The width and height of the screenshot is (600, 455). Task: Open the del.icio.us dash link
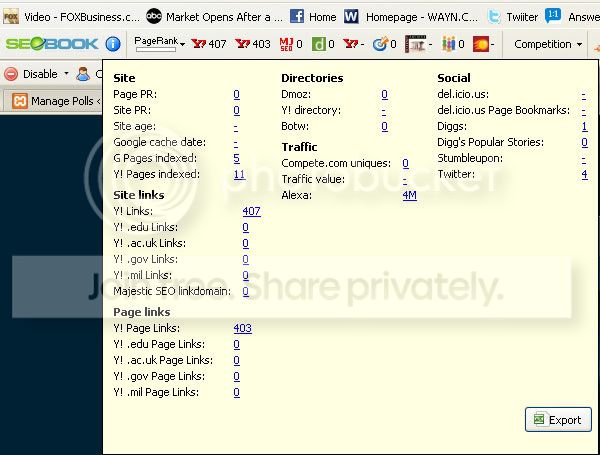[x=584, y=94]
